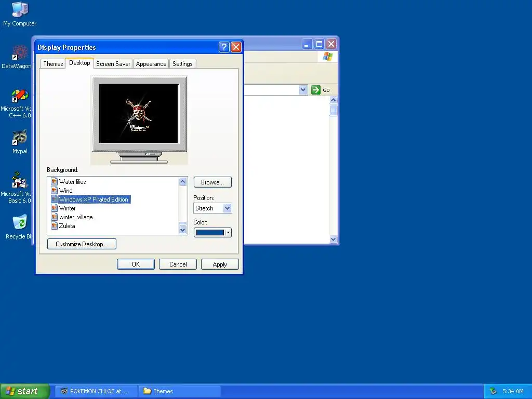Click the taskbar clock showing 5:34 AM
Screen dimensions: 532x399
[x=513, y=391]
